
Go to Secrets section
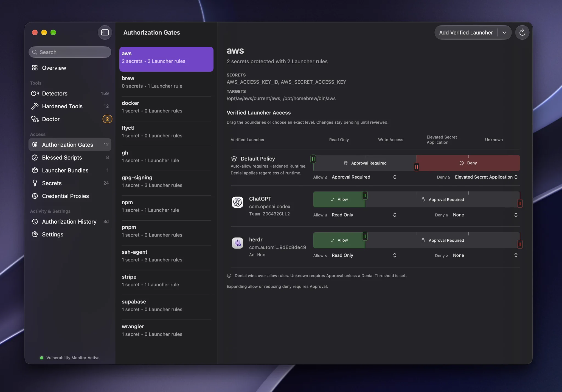(70, 183)
